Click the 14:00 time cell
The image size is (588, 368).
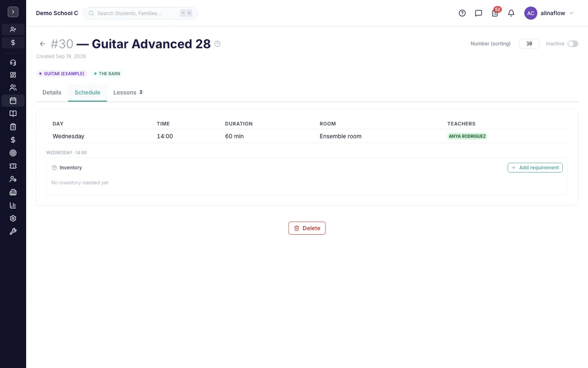[x=165, y=136]
